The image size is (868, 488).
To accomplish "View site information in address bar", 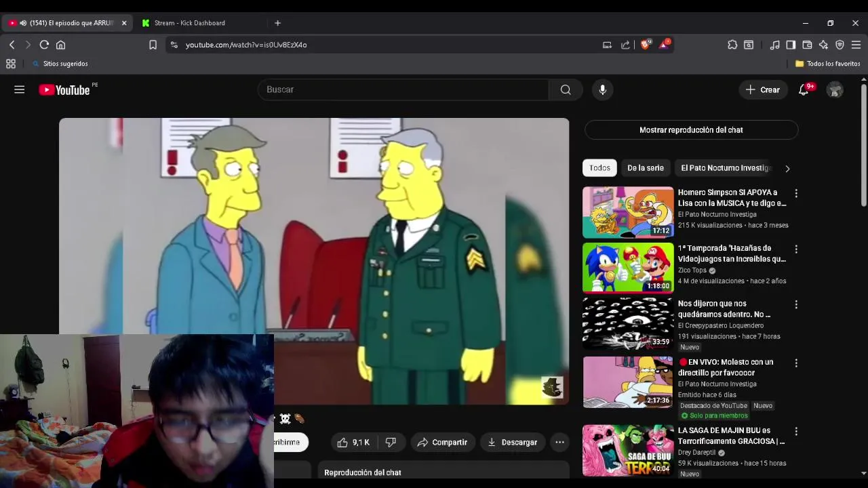I will coord(174,45).
